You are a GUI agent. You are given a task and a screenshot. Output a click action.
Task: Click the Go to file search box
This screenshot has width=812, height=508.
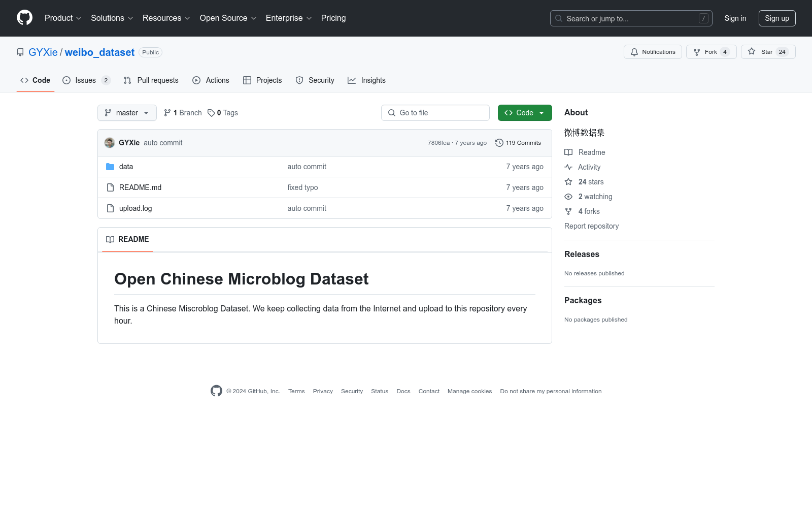tap(435, 113)
